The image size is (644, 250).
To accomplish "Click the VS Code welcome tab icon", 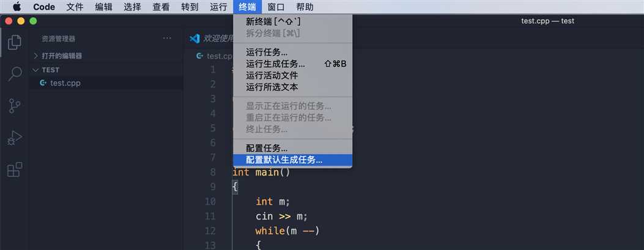I will tap(194, 39).
